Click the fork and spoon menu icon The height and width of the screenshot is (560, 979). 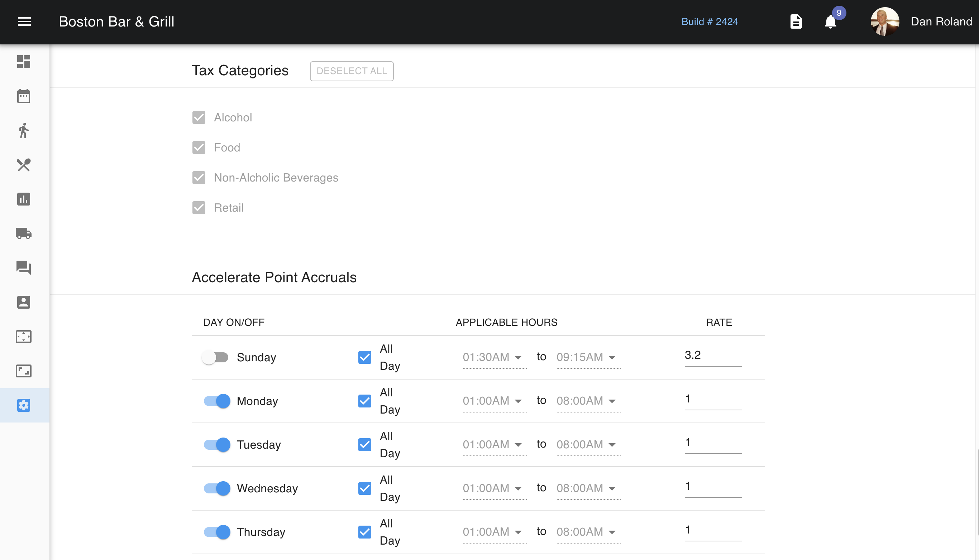tap(24, 165)
